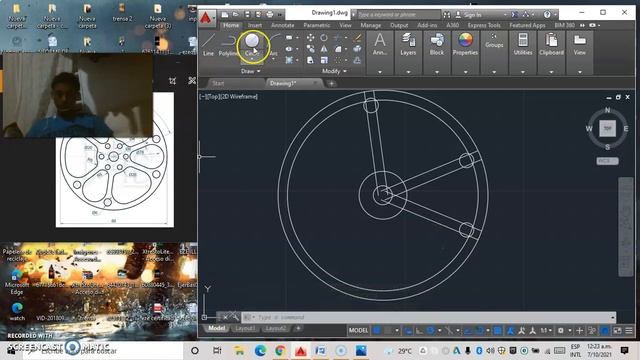Image resolution: width=640 pixels, height=360 pixels.
Task: Open Chrome from the Windows taskbar
Action: tap(280, 351)
